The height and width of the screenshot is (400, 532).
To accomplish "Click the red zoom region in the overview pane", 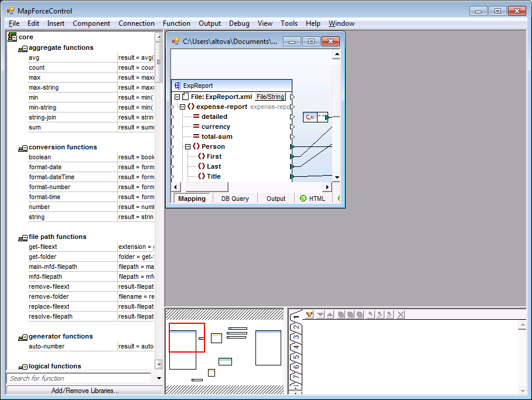I will coord(187,338).
